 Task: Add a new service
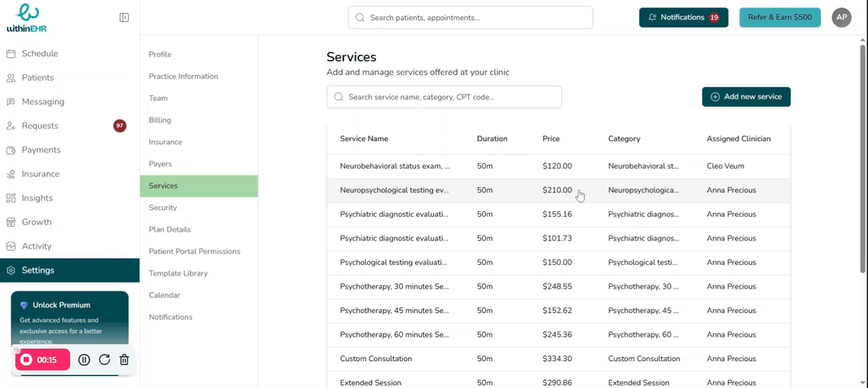click(x=746, y=96)
